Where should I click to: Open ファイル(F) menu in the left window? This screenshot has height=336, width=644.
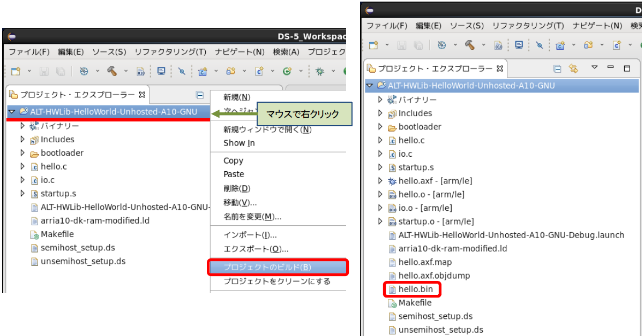[29, 52]
